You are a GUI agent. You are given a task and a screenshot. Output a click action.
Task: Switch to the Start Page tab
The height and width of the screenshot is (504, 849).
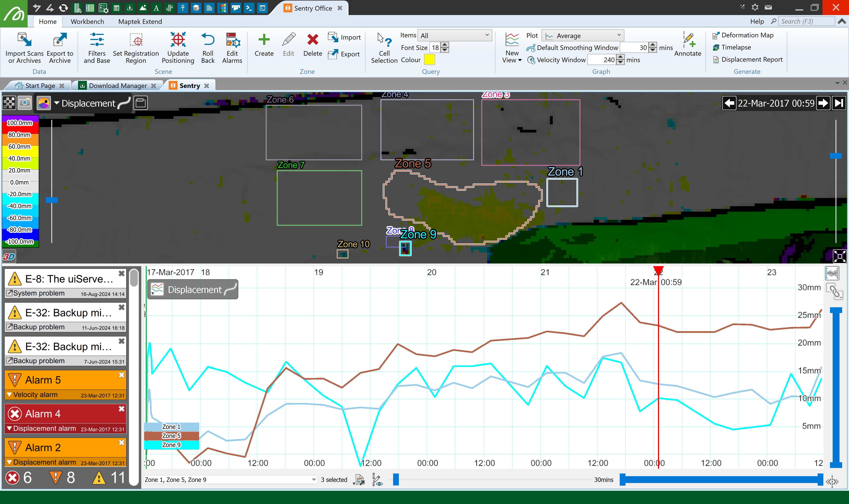(x=40, y=86)
